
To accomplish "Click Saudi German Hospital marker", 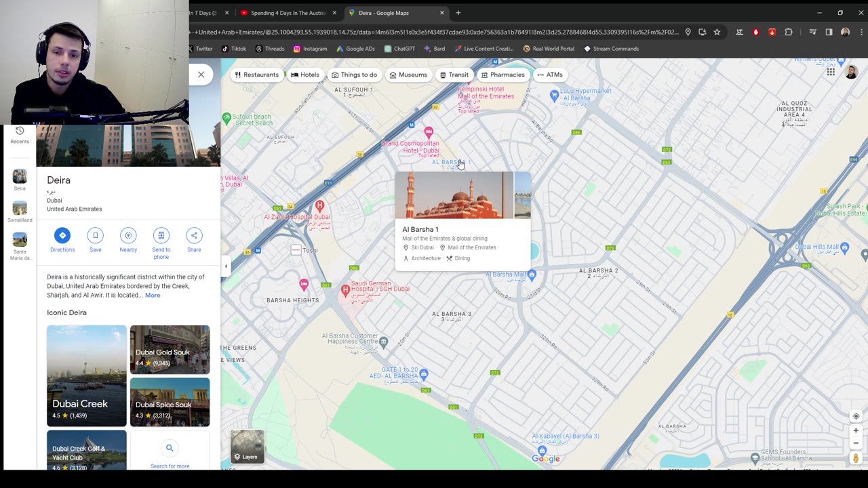I will pyautogui.click(x=345, y=290).
